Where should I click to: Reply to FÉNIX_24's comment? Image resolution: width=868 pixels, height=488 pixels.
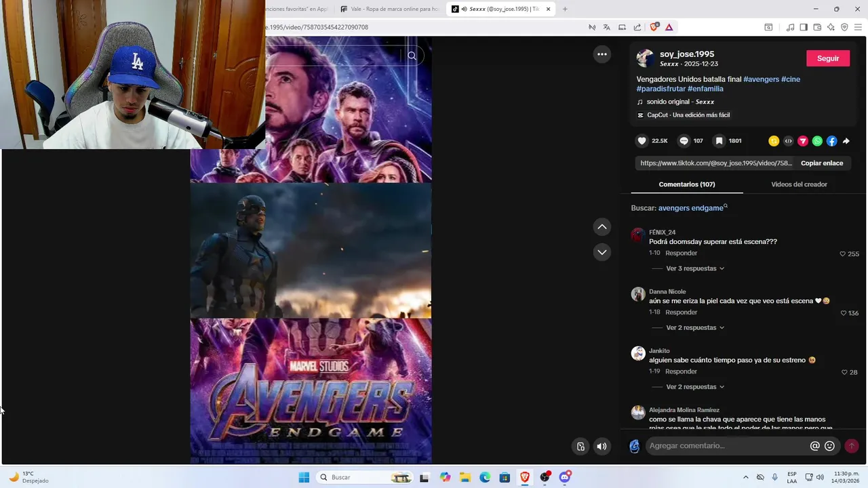point(682,253)
